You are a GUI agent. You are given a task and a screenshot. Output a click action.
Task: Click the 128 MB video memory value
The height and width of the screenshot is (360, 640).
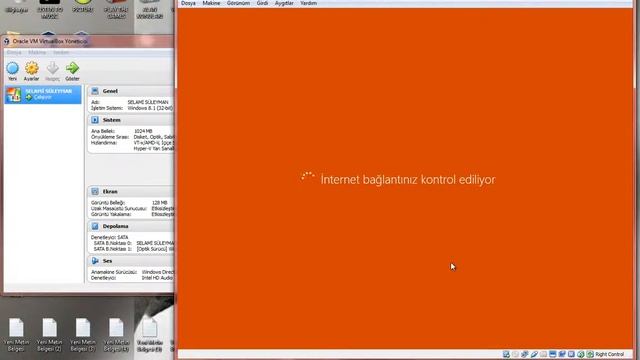(x=160, y=202)
